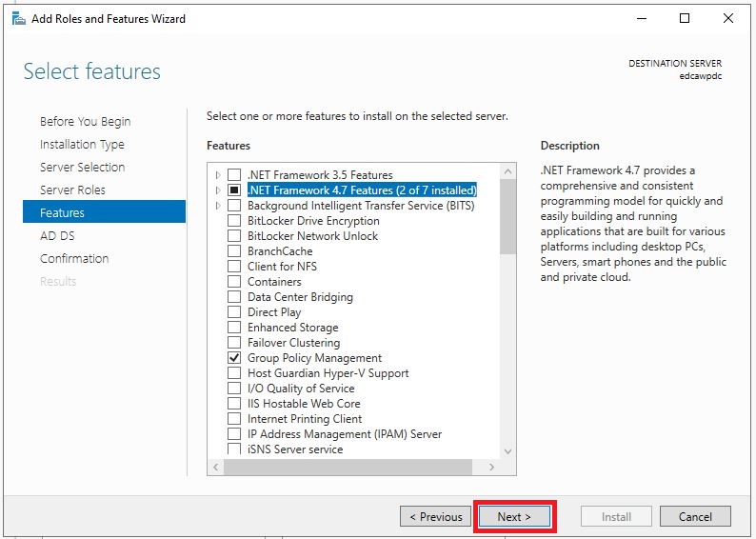Expand .NET Framework 4.7 Features node
This screenshot has width=756, height=539.
point(218,190)
